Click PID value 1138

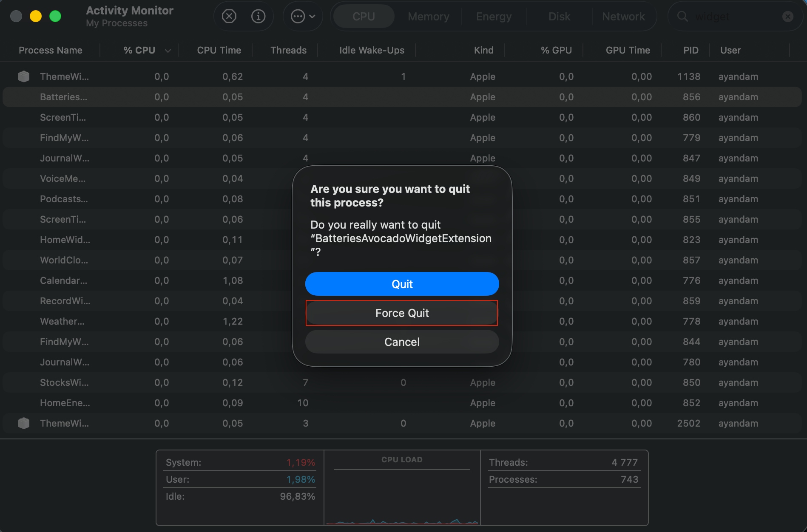point(688,76)
